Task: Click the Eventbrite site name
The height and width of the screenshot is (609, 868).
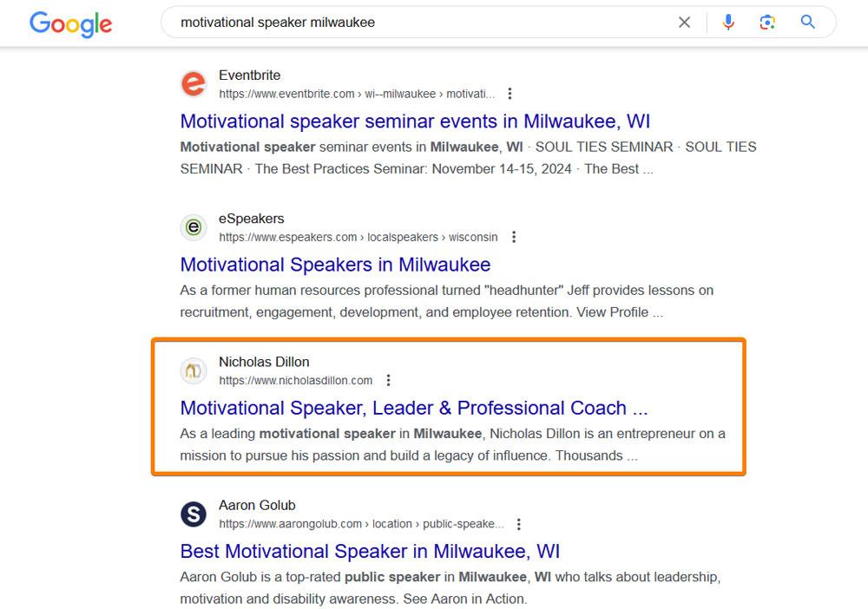Action: coord(250,75)
